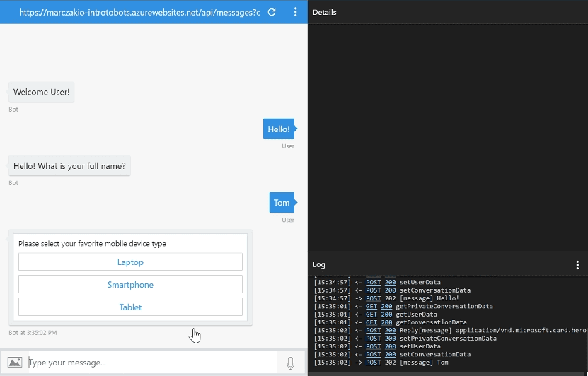Focus the 'Type your message...' input field
The width and height of the screenshot is (588, 376).
click(x=149, y=363)
